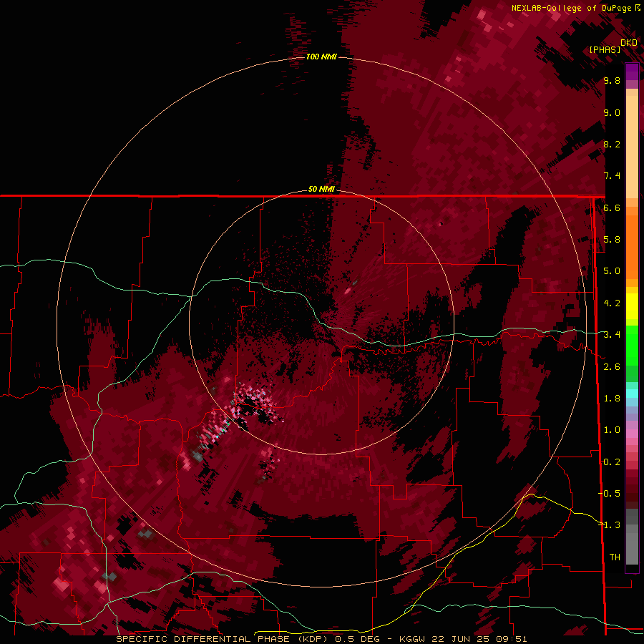
Task: Select the 2.6 value on color scale
Action: click(612, 367)
